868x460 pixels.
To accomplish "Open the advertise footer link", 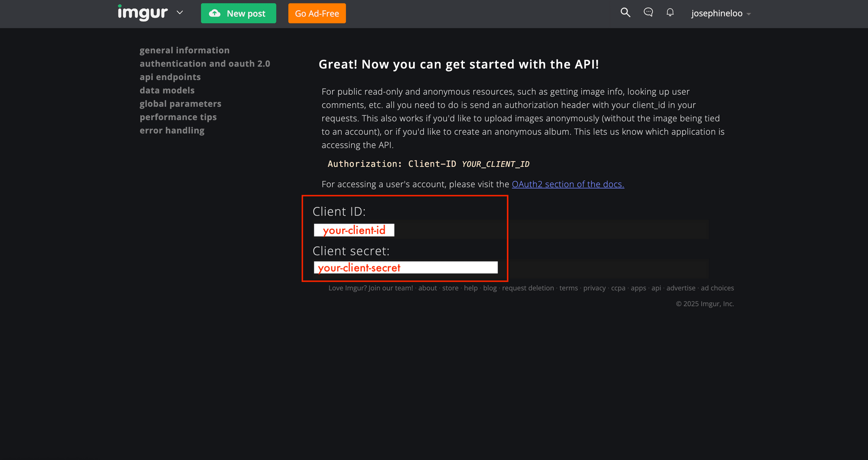I will 681,288.
